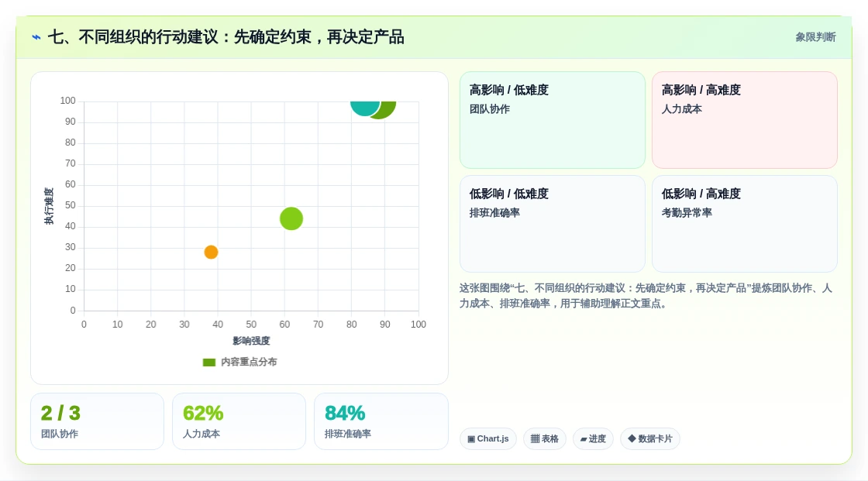Click the bar icon in 进度 chip

584,439
